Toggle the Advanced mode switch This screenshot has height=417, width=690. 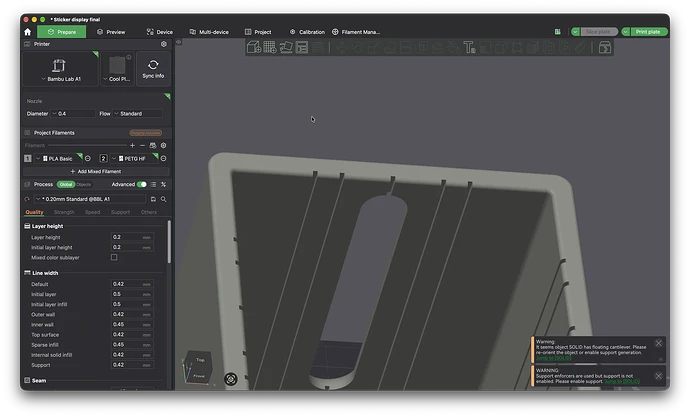(x=142, y=184)
